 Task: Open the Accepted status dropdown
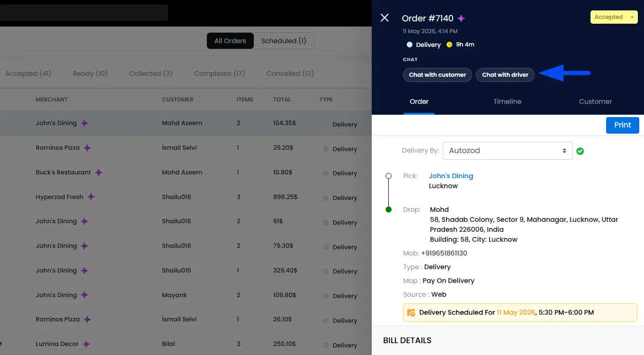point(614,17)
